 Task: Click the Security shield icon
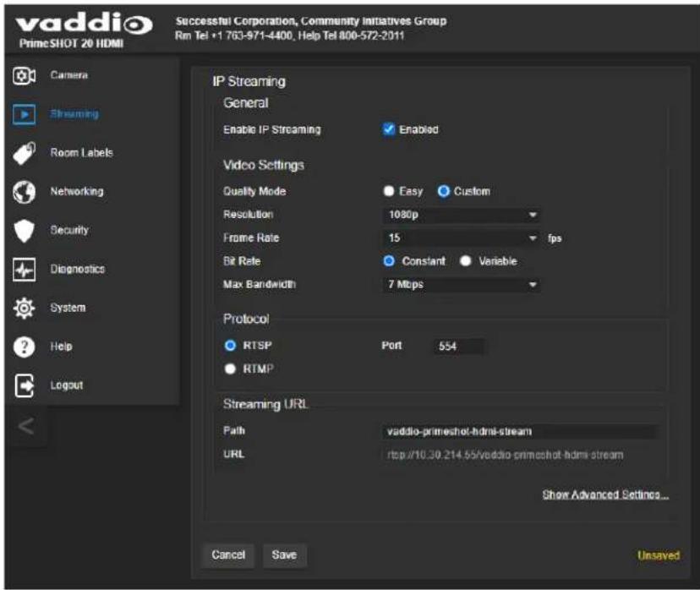coord(25,231)
